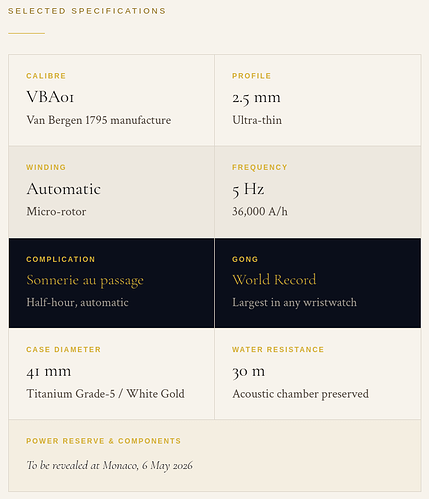The width and height of the screenshot is (429, 499).
Task: Select the Winding Automatic cell
Action: 111,191
